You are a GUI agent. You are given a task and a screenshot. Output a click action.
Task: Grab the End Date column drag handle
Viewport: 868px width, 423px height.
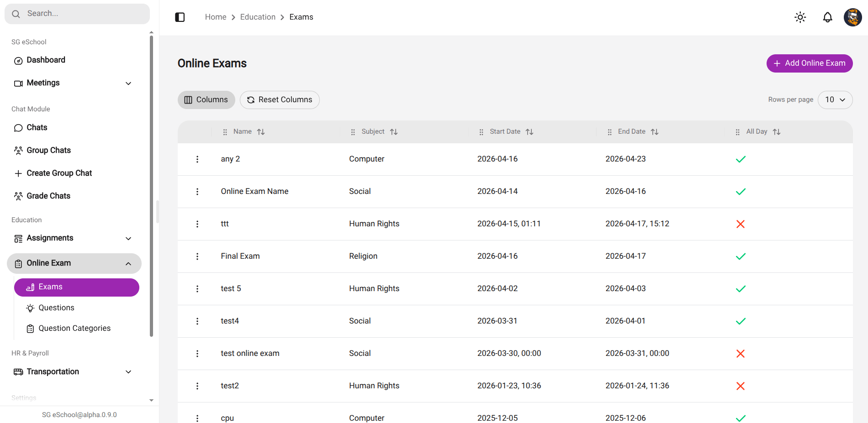click(x=609, y=132)
